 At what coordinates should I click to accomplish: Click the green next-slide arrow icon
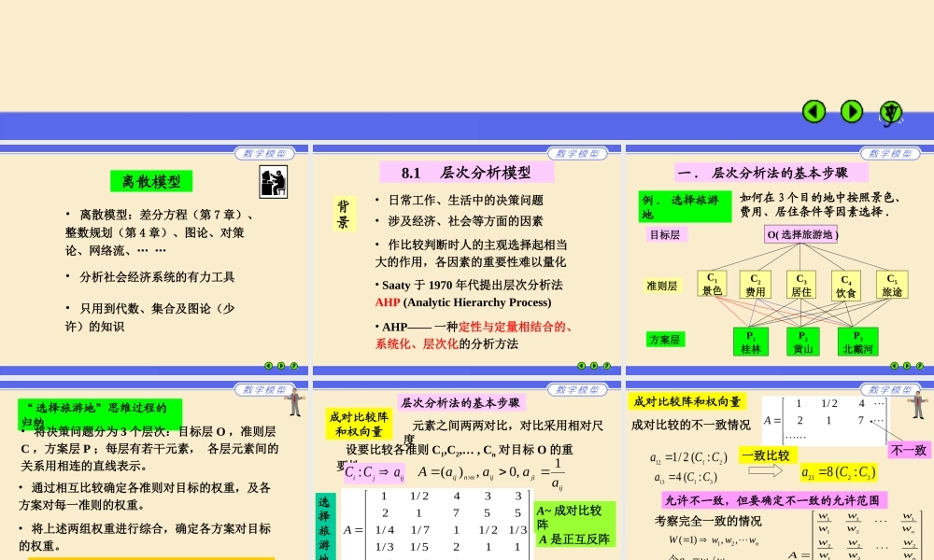coord(851,111)
